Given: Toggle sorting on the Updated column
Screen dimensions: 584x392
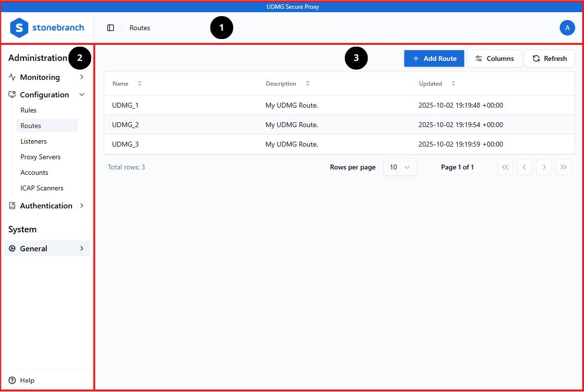Looking at the screenshot, I should (x=453, y=83).
